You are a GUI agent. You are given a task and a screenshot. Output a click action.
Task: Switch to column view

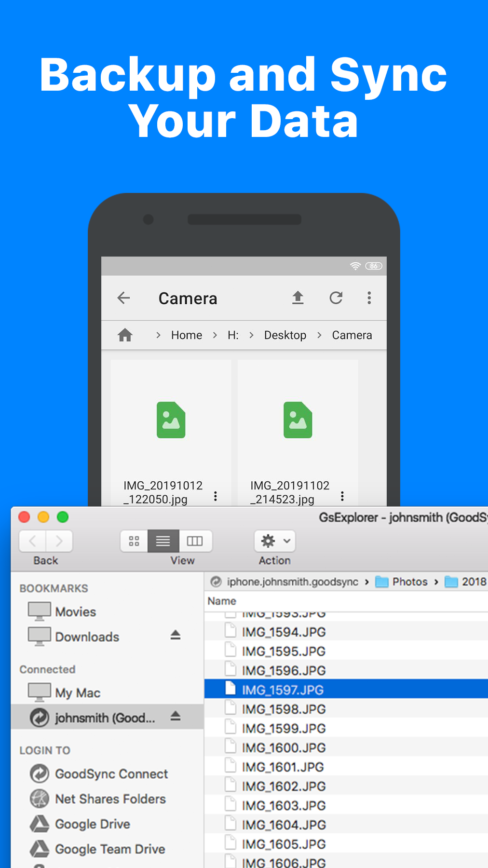point(195,541)
